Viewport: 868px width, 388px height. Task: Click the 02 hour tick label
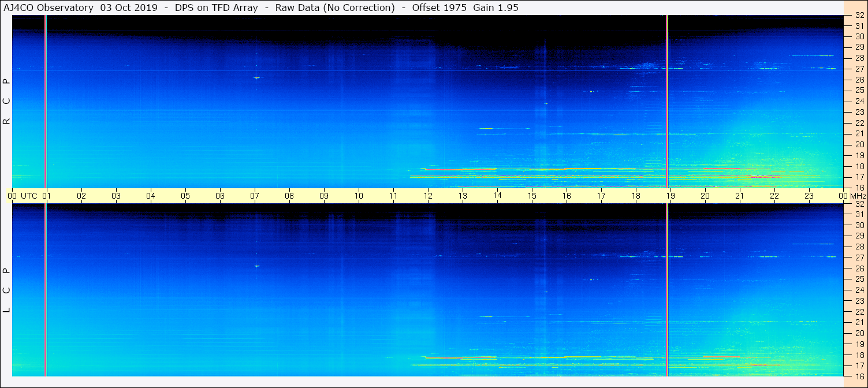pos(81,196)
